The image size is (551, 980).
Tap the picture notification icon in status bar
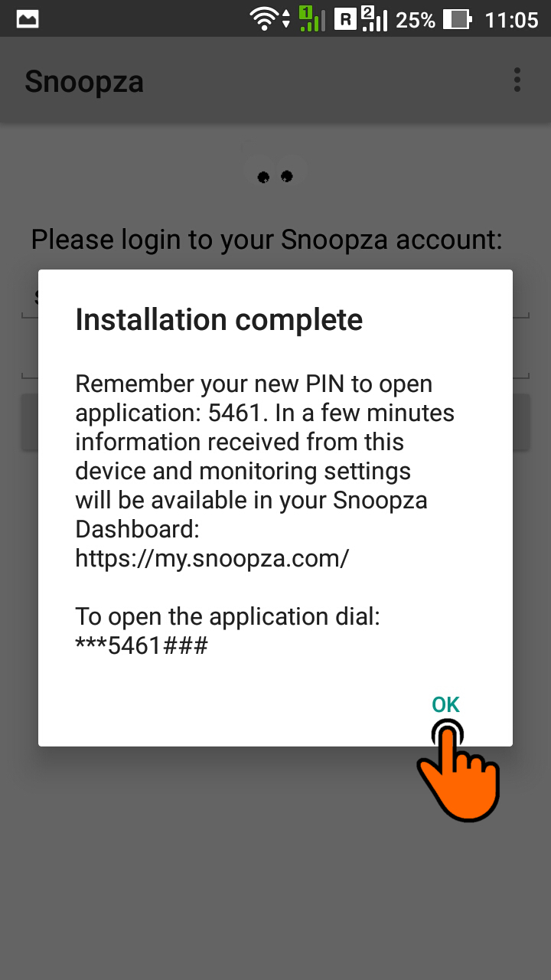point(28,19)
